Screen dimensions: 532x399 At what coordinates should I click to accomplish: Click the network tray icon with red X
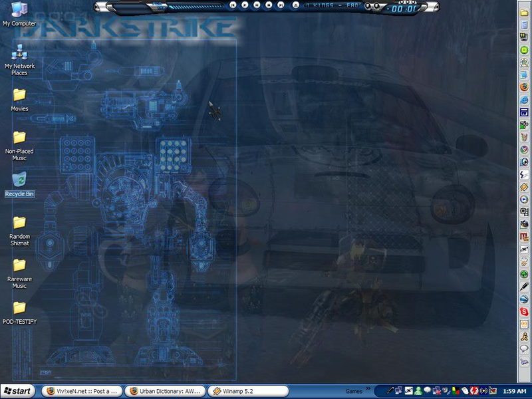coord(437,391)
